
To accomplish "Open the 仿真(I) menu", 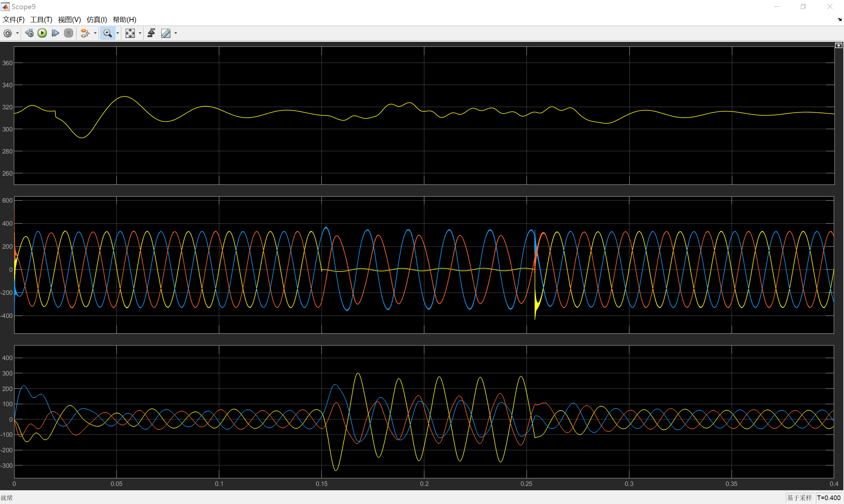I will coord(97,20).
